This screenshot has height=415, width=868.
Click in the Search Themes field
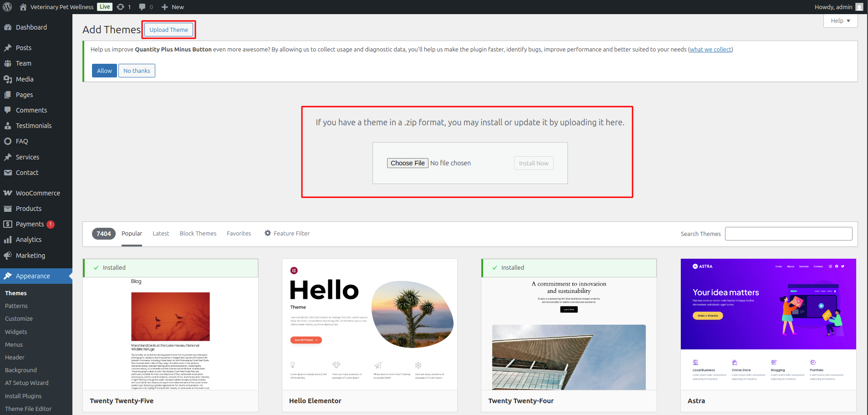(788, 234)
